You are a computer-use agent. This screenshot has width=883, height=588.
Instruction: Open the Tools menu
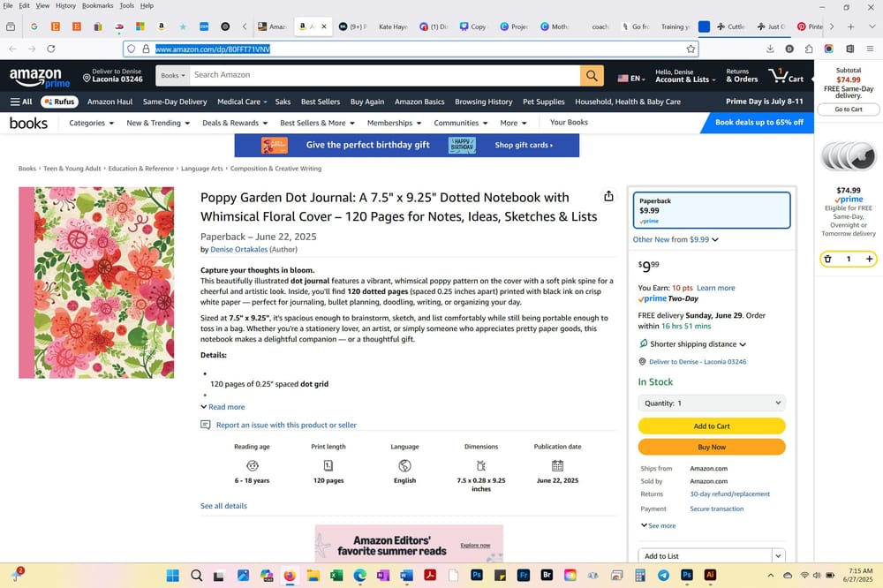click(x=126, y=5)
